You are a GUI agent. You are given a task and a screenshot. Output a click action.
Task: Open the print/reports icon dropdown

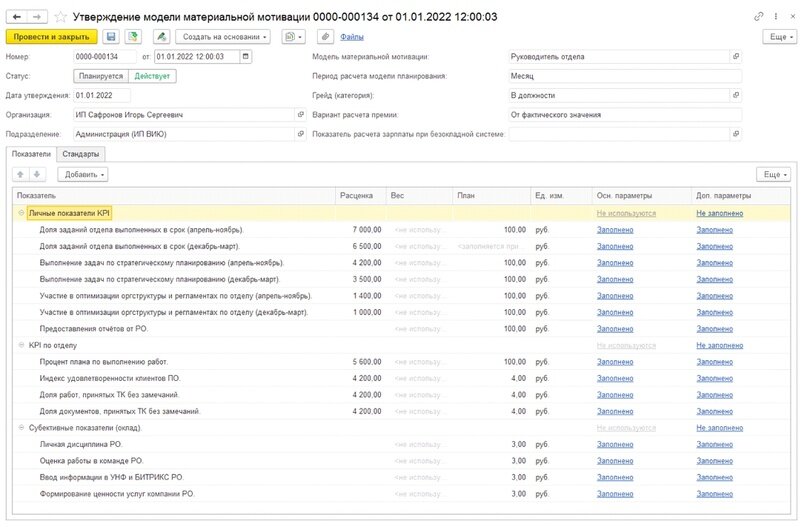[x=293, y=37]
